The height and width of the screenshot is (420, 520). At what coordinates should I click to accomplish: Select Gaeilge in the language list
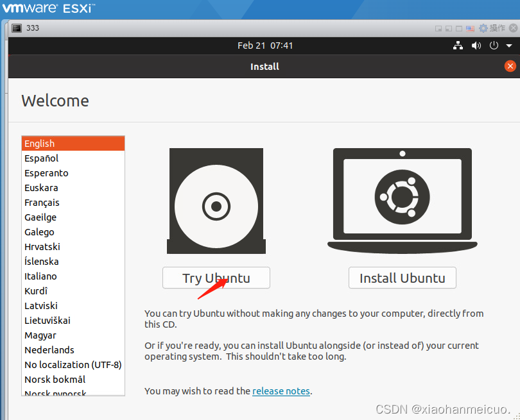(73, 217)
